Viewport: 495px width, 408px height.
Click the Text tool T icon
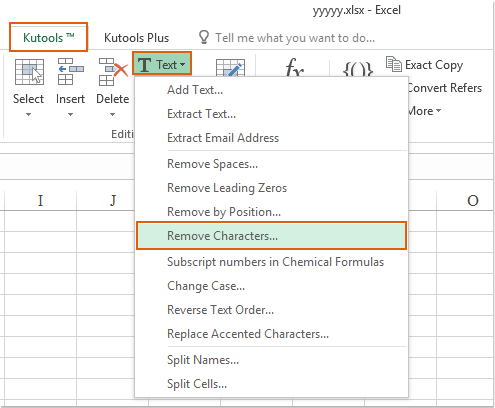click(x=144, y=65)
